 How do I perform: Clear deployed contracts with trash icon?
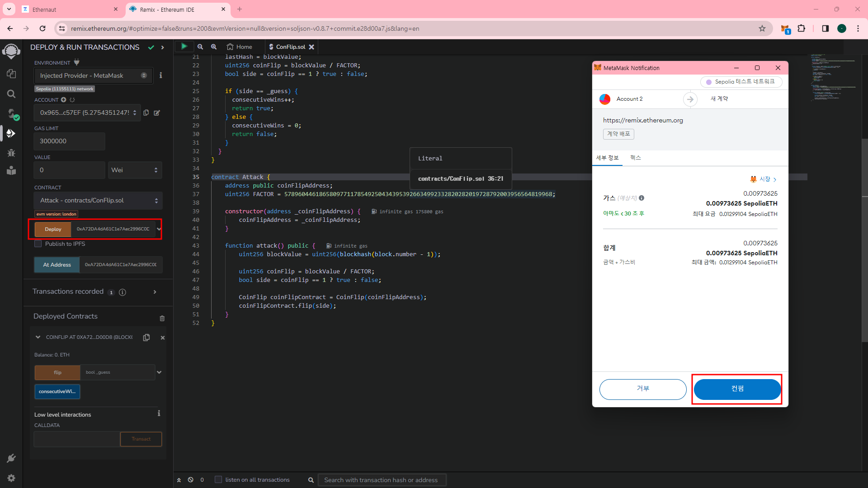(x=162, y=318)
